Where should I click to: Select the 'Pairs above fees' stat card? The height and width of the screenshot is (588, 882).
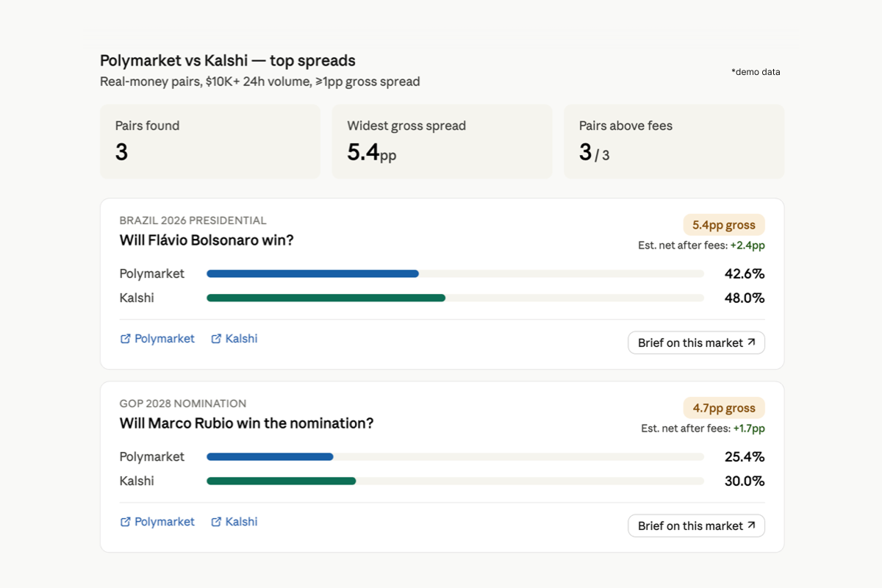(x=674, y=141)
